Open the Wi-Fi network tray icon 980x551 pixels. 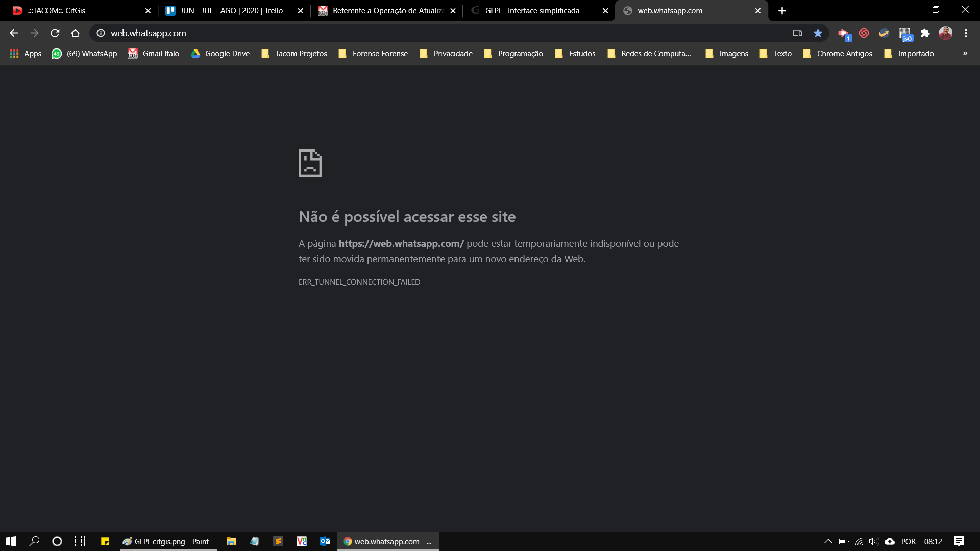(859, 541)
